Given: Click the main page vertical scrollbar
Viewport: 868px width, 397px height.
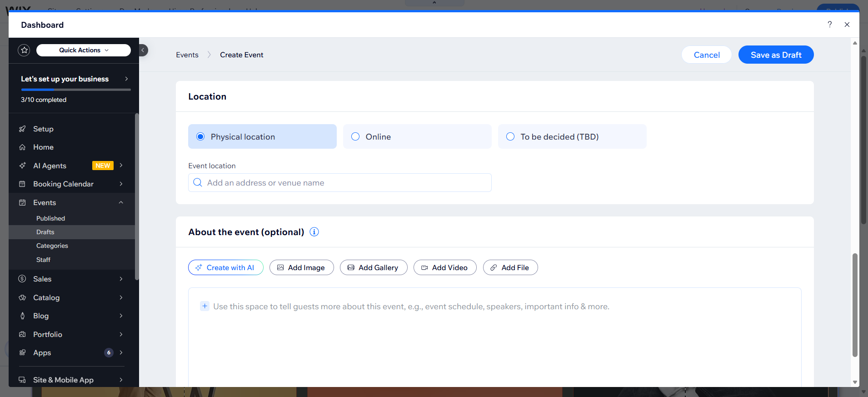Looking at the screenshot, I should [855, 305].
